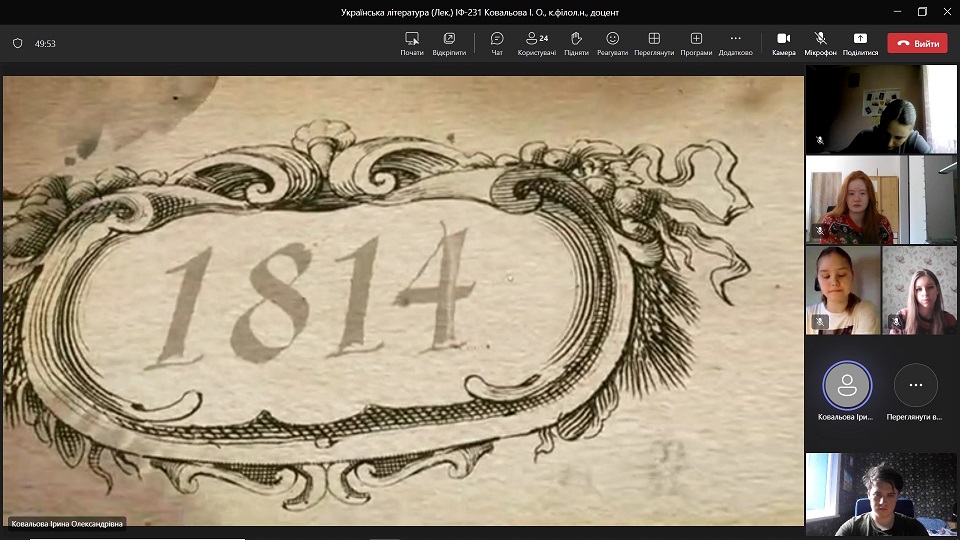Toggle the Мікрофон mute state
This screenshot has width=960, height=540.
point(820,39)
